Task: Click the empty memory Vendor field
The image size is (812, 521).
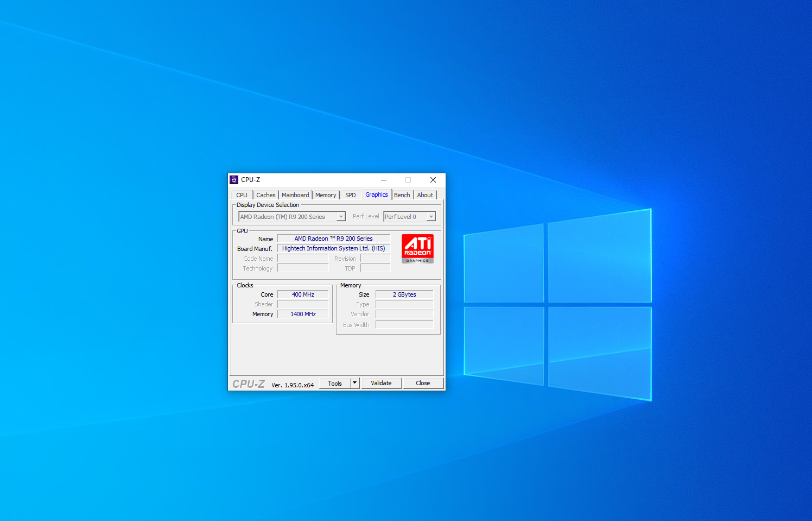Action: pos(404,314)
